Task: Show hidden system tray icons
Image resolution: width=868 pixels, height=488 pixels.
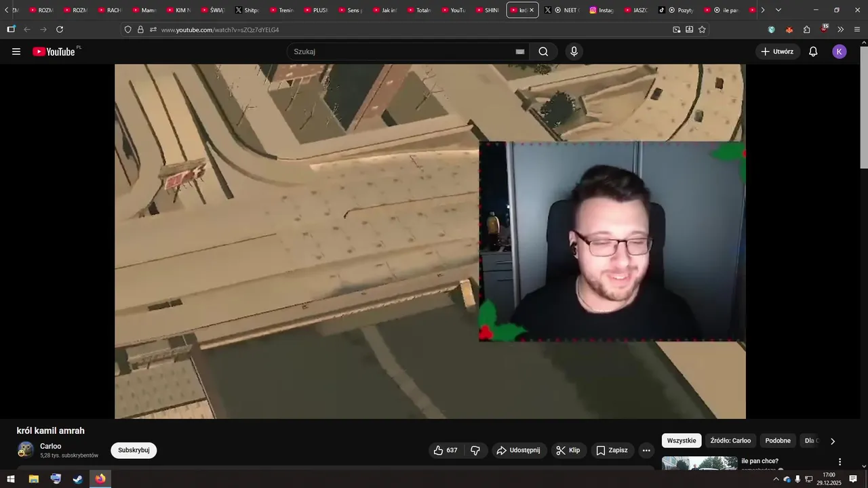Action: pos(776,479)
